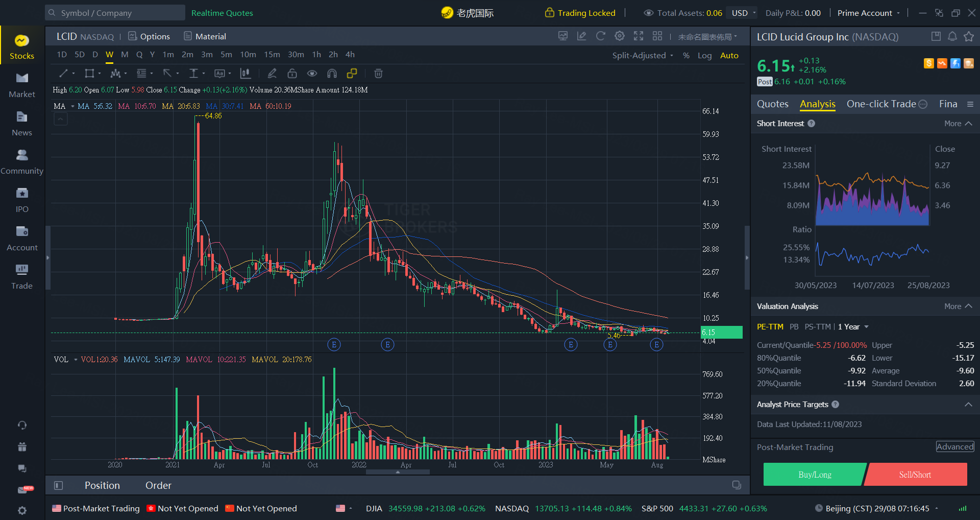Viewport: 980px width, 520px height.
Task: Open the Prime Account dropdown
Action: 869,13
